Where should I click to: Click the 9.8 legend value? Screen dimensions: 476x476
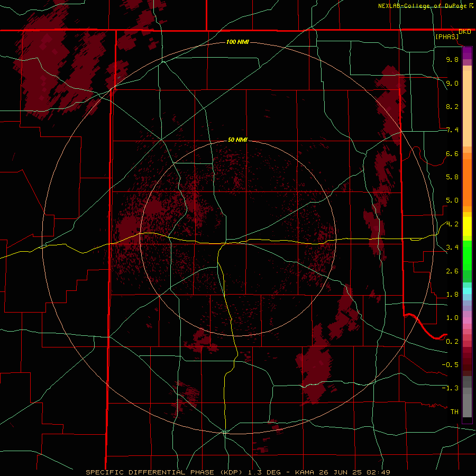click(x=452, y=59)
